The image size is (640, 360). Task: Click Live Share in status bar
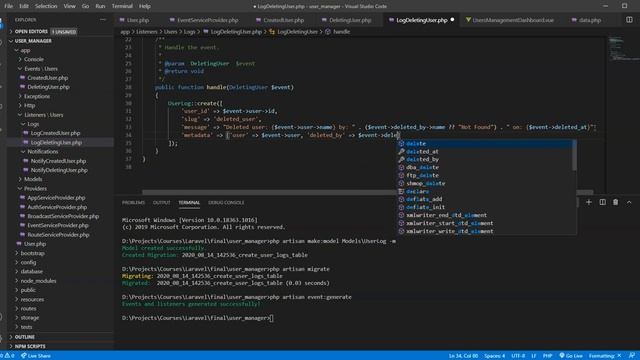[36, 356]
